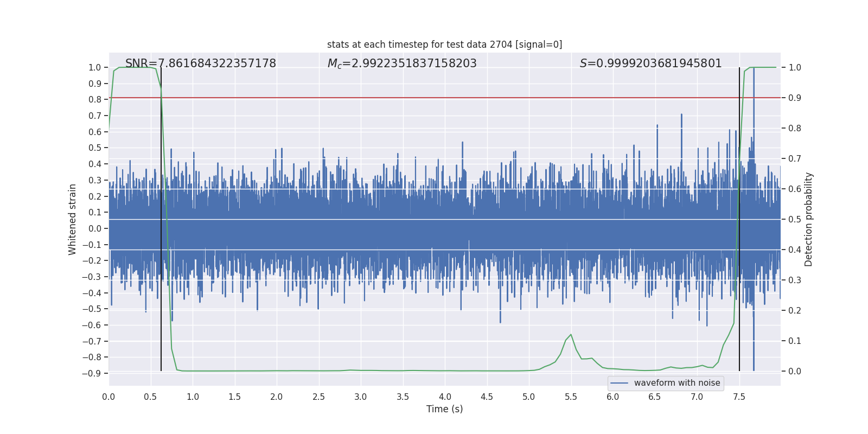The height and width of the screenshot is (434, 868).
Task: Click the S=0.9999 score annotation
Action: point(650,63)
